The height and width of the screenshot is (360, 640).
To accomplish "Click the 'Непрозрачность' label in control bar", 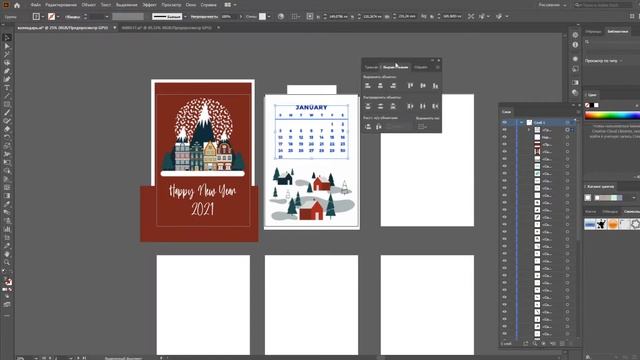I will (204, 17).
